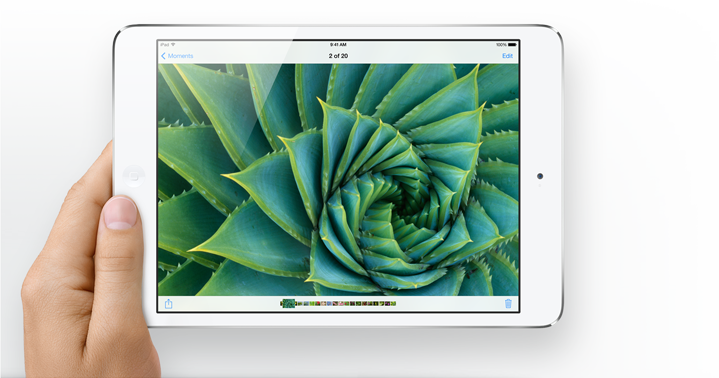
Task: Tap the front camera dot on bezel
Action: (x=540, y=176)
